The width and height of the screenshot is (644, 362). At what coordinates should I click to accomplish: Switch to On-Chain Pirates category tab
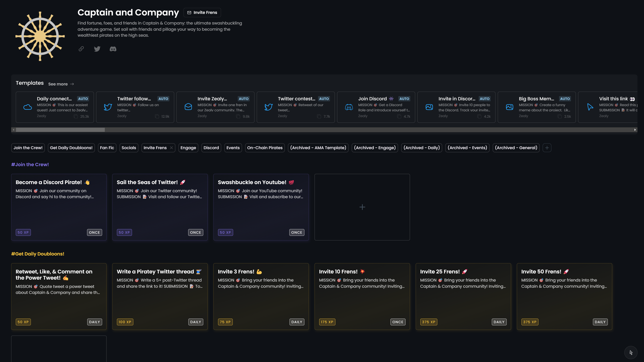click(x=264, y=148)
